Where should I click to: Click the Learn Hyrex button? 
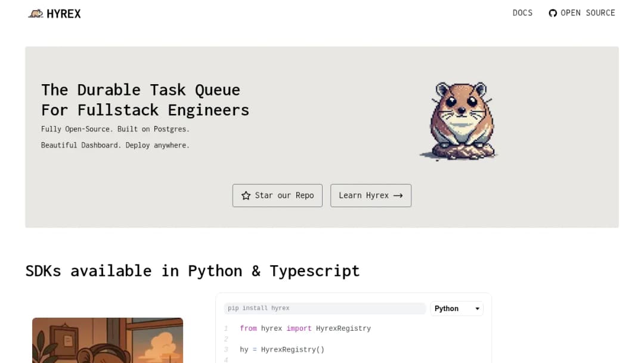pos(371,195)
